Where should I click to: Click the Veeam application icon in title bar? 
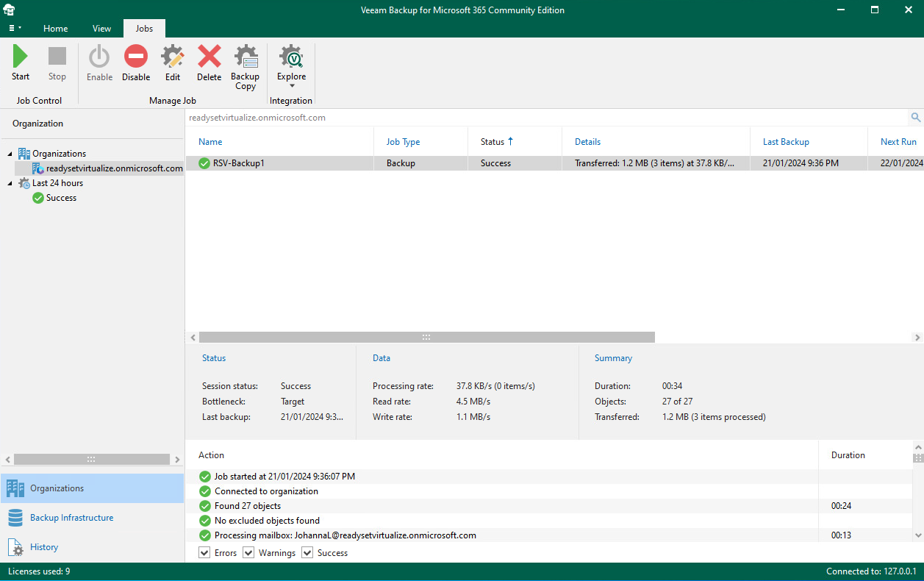click(10, 10)
